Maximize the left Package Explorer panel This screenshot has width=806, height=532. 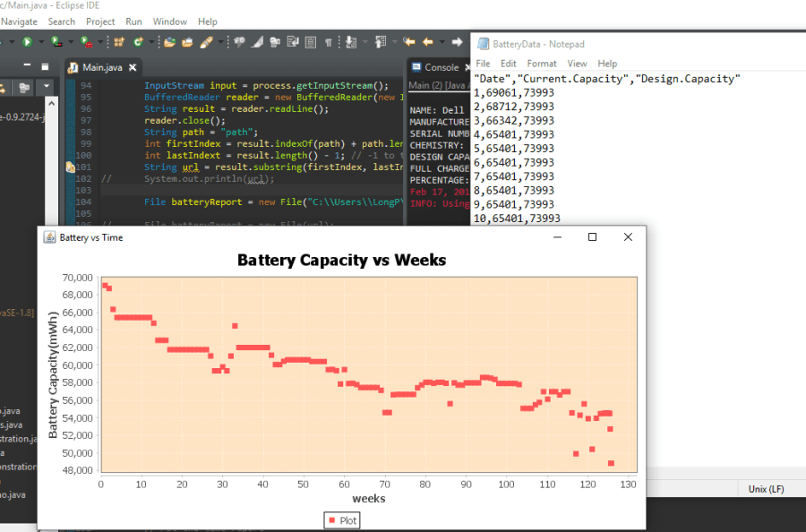46,67
